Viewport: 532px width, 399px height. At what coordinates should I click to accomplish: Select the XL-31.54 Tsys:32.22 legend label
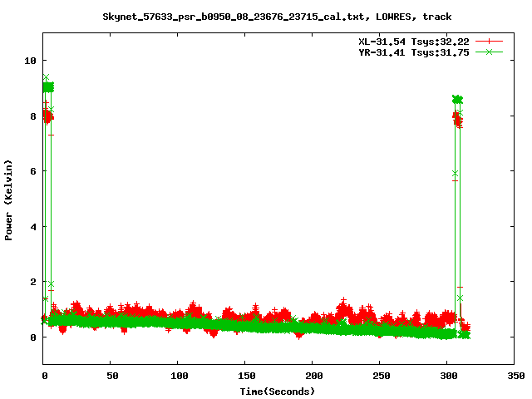414,42
